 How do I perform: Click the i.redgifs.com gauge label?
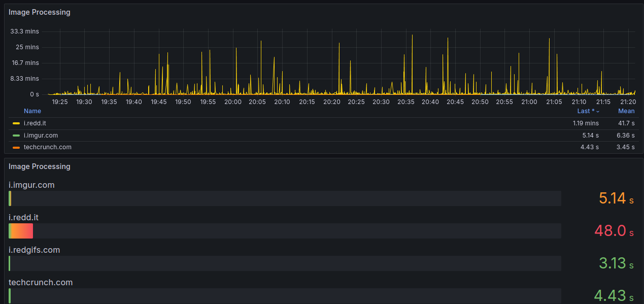35,250
